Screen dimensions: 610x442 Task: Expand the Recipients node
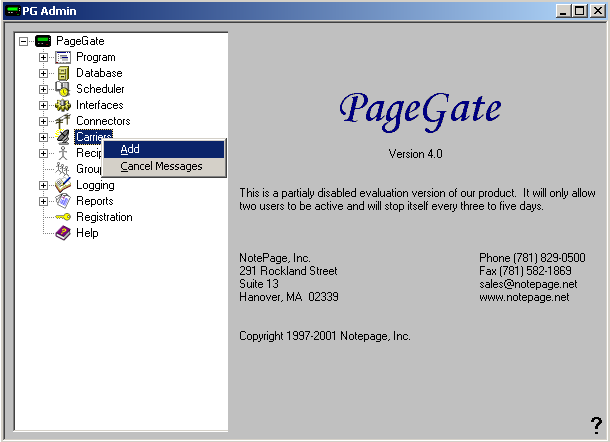43,153
